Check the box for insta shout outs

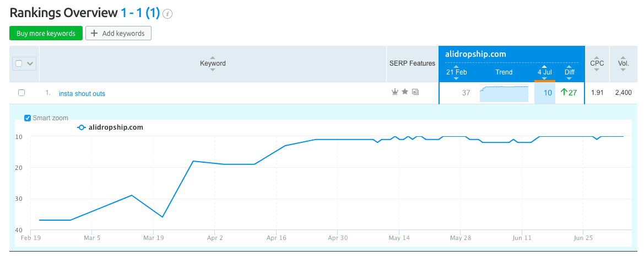21,93
